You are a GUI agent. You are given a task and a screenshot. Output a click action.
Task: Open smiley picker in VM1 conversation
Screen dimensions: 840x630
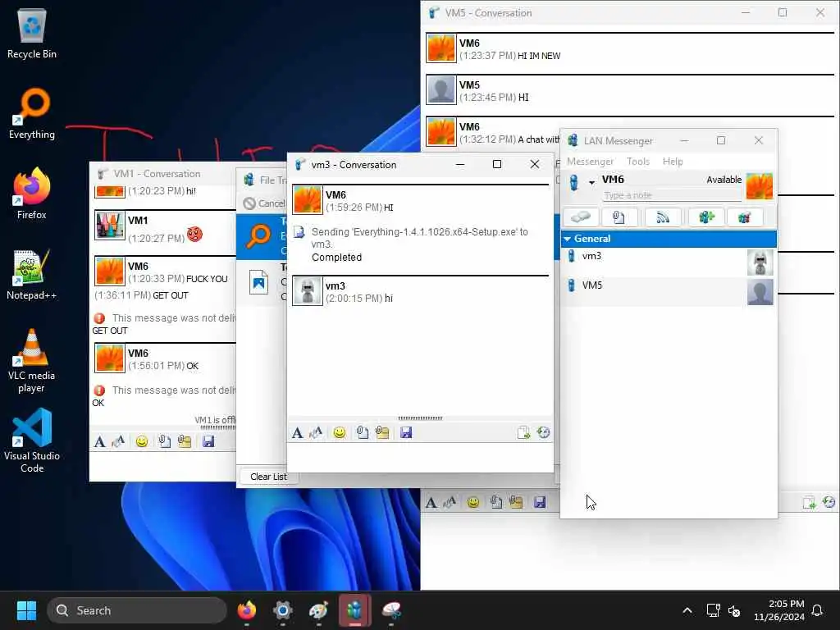click(141, 442)
